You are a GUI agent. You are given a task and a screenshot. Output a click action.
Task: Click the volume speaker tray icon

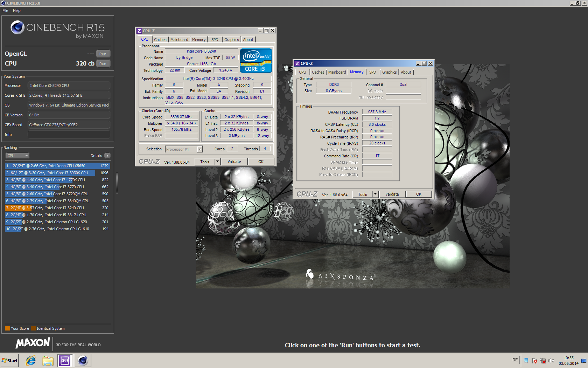tap(551, 361)
